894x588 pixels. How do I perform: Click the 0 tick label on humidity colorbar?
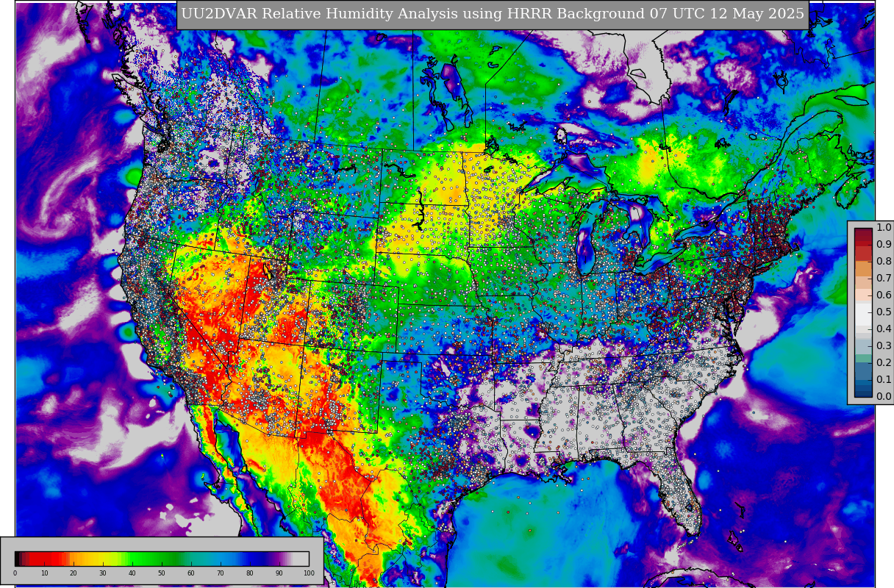point(15,573)
